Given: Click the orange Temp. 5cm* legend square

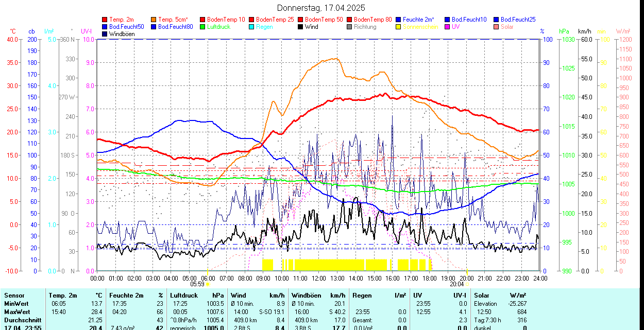Looking at the screenshot, I should 154,20.
